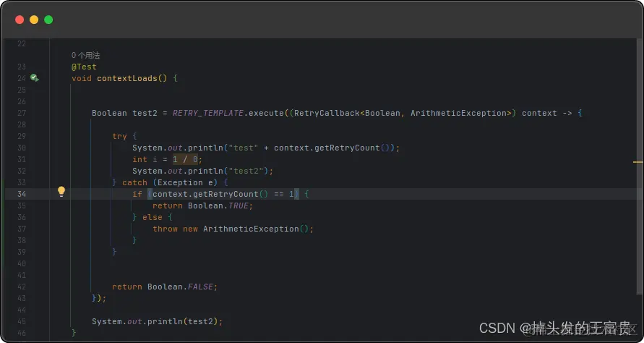Click ArithmeticException() after the new keyword
The width and height of the screenshot is (644, 343).
coord(255,229)
